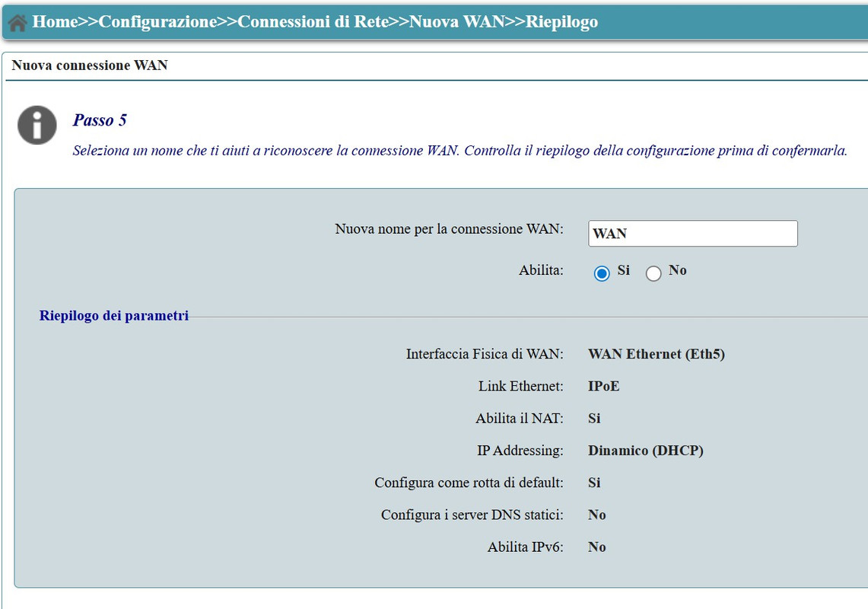The image size is (868, 609).
Task: Select the Si radio button for Abilita
Action: (x=602, y=273)
